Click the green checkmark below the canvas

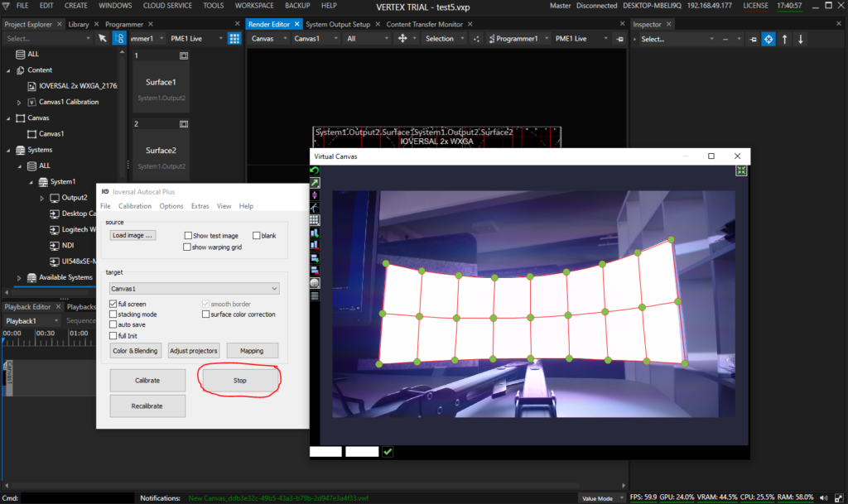coord(388,452)
